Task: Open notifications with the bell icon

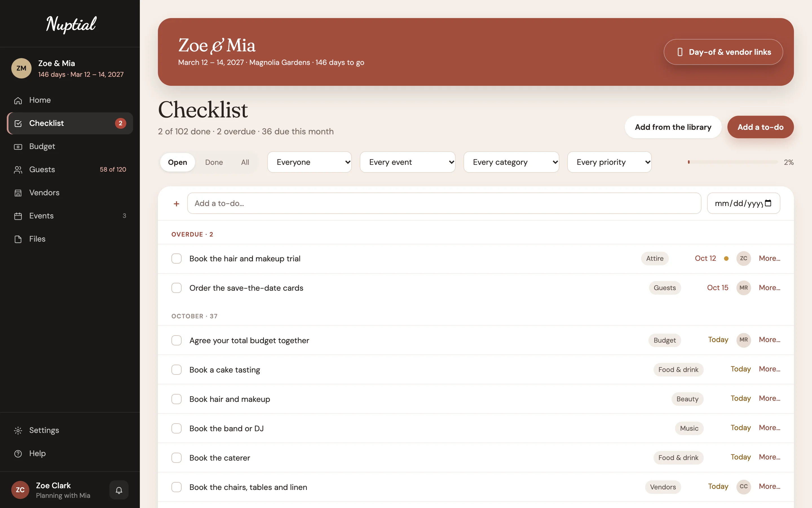Action: 119,490
